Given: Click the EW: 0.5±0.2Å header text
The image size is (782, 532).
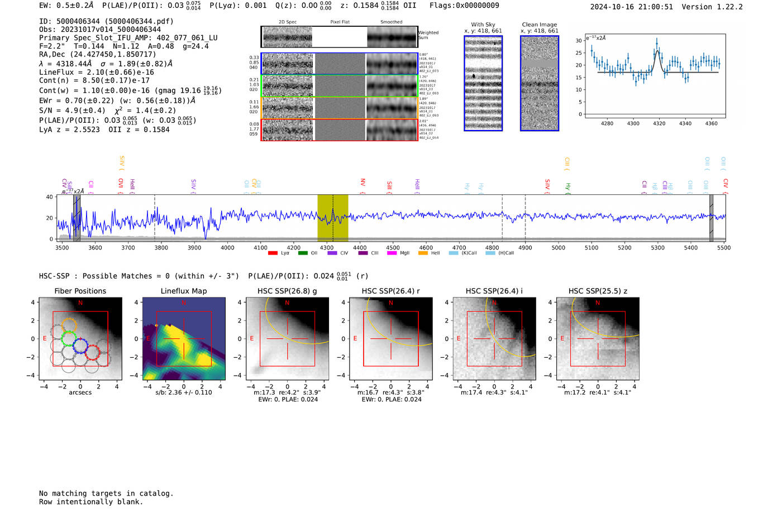Looking at the screenshot, I should coord(66,6).
